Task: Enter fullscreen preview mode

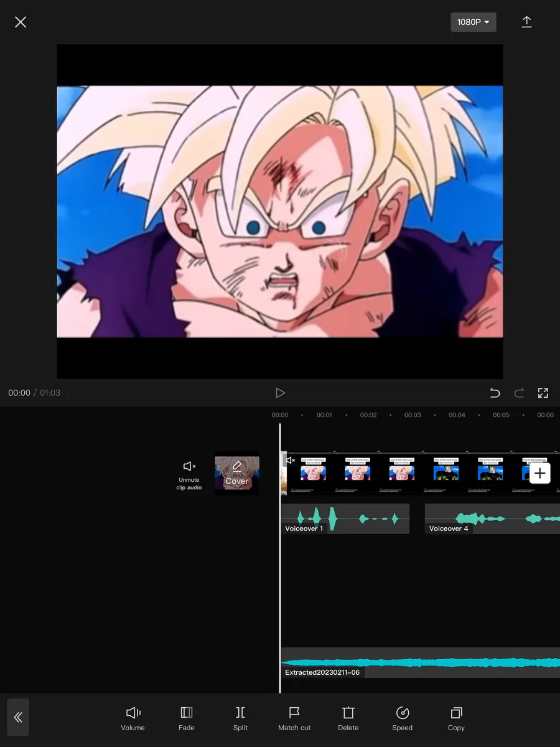Action: coord(543,393)
